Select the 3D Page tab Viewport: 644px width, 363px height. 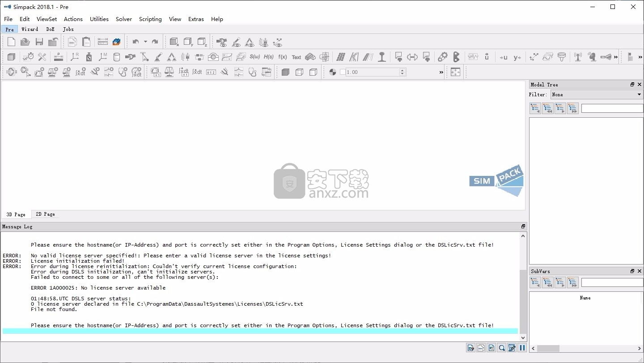tap(16, 214)
